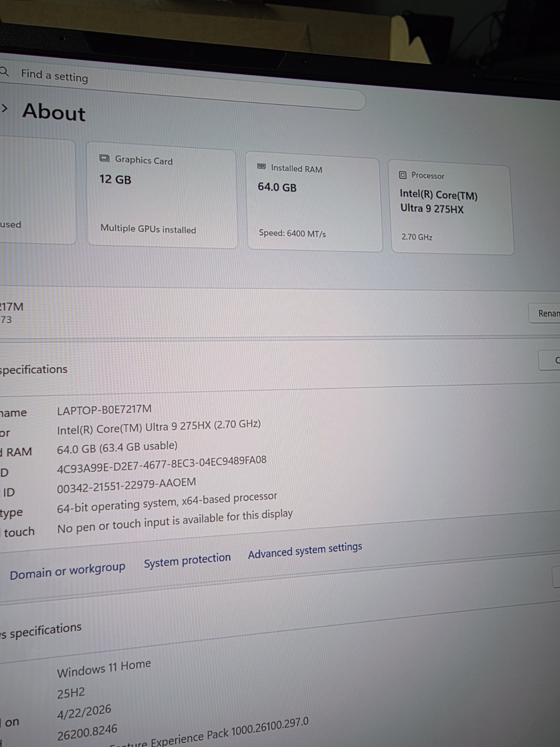Open the Installed RAM 64.0 GB card
Image resolution: width=560 pixels, height=747 pixels.
(314, 202)
